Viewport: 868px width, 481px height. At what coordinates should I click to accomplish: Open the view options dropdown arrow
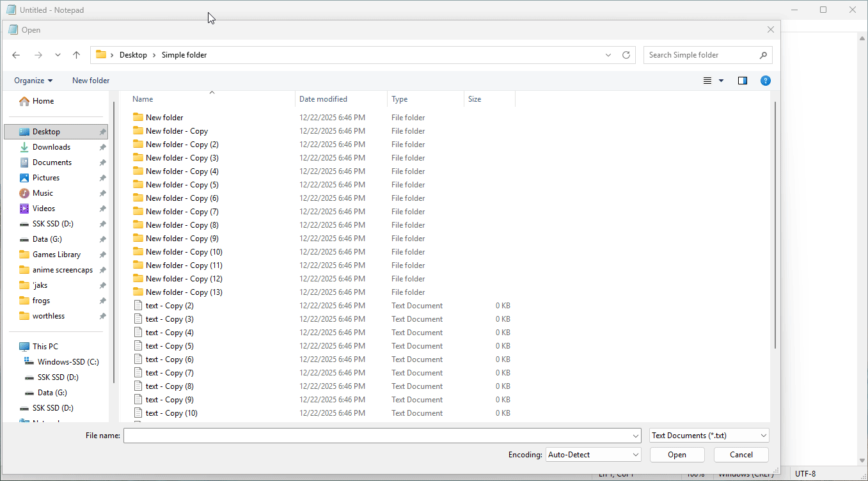722,81
